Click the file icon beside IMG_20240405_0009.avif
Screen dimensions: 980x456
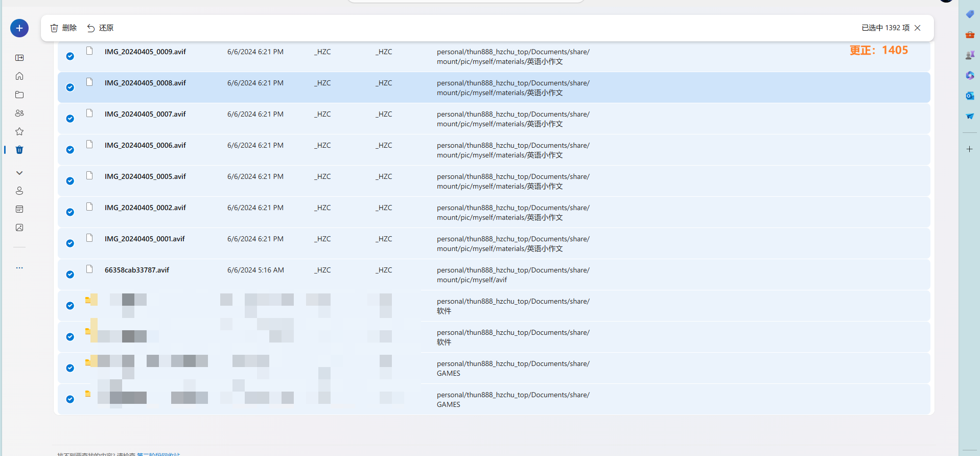pos(89,51)
